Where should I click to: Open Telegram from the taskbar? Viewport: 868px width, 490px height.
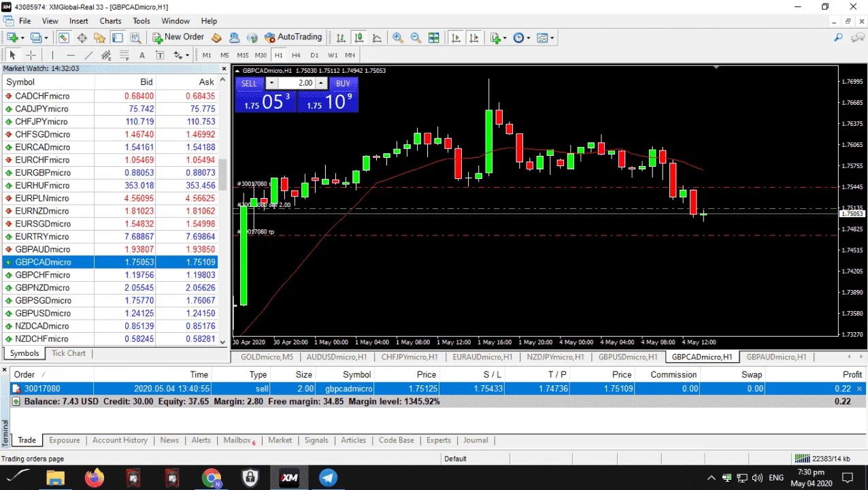328,478
